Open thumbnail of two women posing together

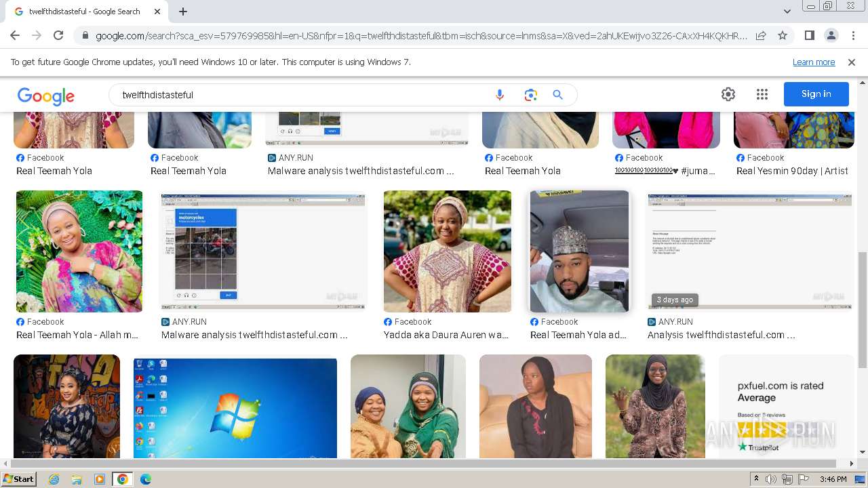408,407
